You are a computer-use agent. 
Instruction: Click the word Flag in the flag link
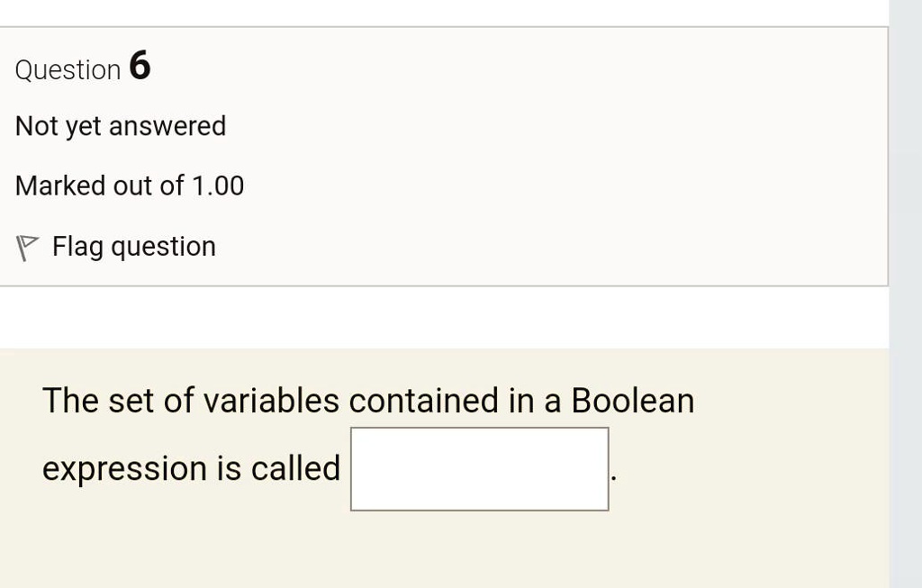(77, 247)
